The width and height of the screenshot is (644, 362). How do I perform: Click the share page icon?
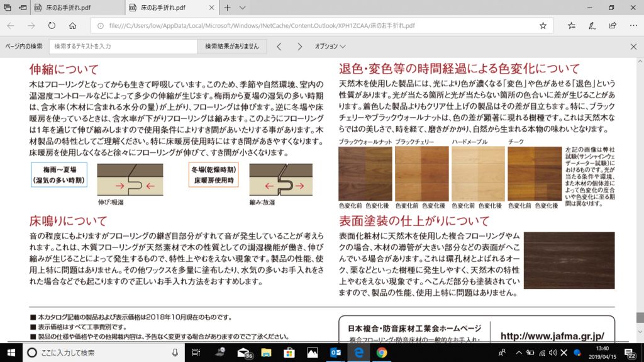(613, 26)
